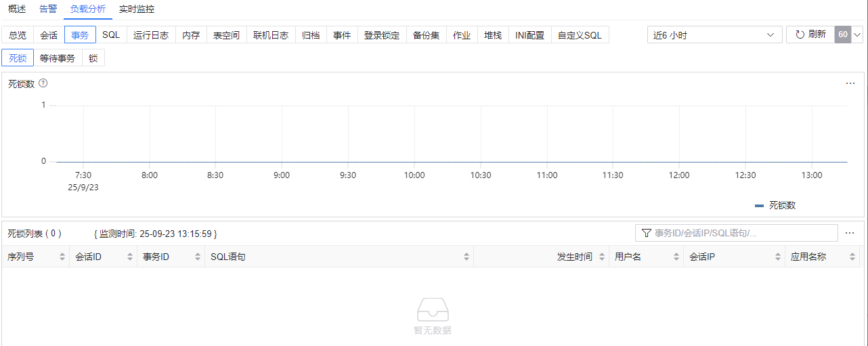Open the 登录锁定 sub-tab

pyautogui.click(x=382, y=35)
